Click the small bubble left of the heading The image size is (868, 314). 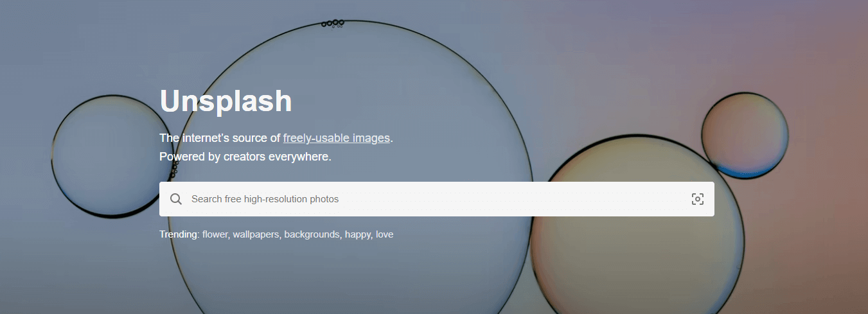[109, 155]
